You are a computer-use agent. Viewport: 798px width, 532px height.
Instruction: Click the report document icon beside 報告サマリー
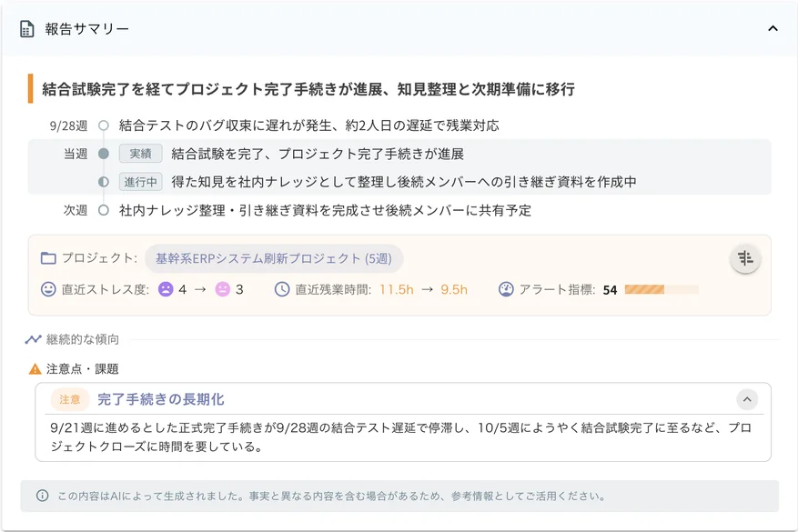click(x=27, y=29)
